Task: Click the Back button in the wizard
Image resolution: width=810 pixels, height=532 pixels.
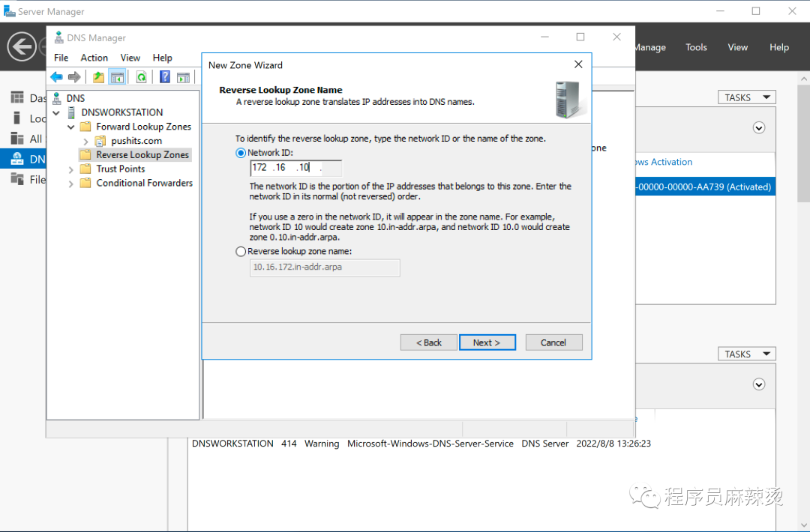Action: point(429,342)
